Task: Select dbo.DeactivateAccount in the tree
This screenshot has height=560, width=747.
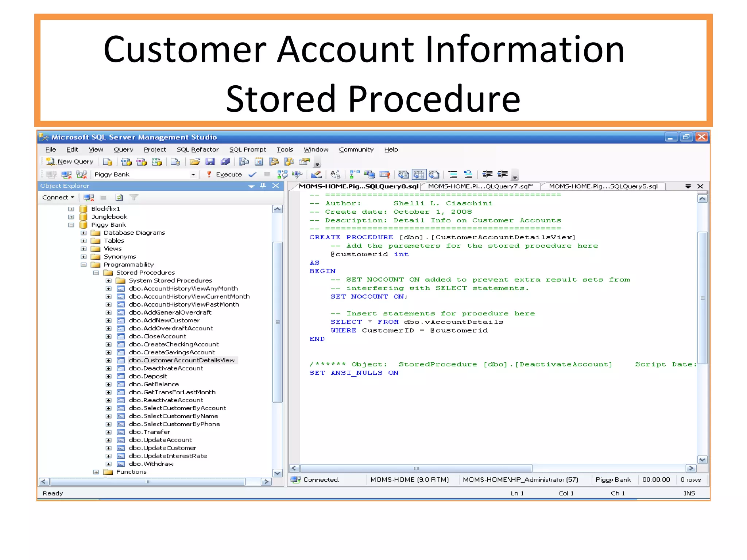Action: click(166, 368)
